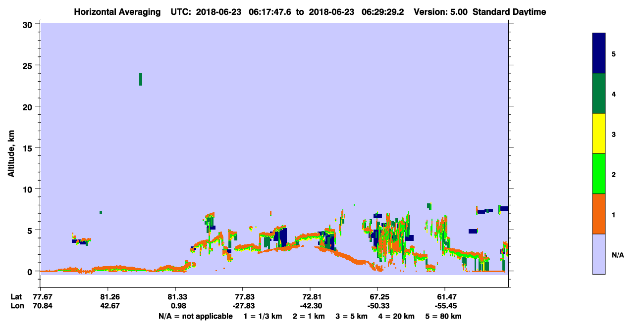The width and height of the screenshot is (644, 330).
Task: Click longitude value -42.30
Action: tap(310, 306)
